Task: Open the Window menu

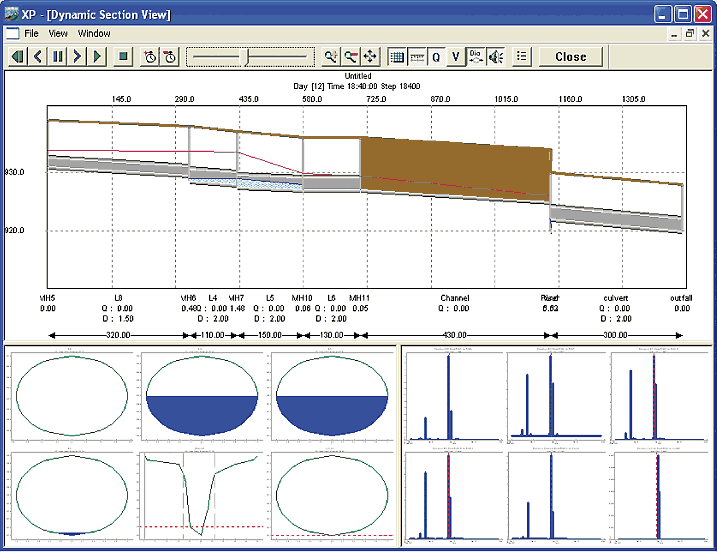Action: pos(94,33)
